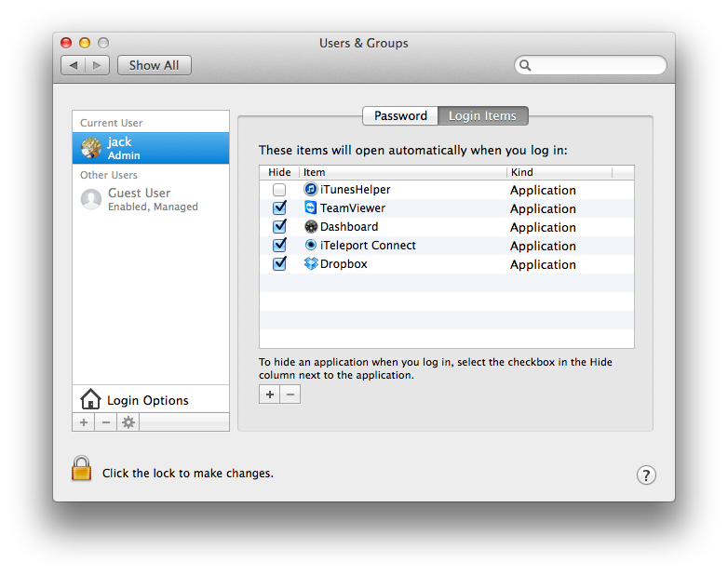Go back with the left arrow button
728x575 pixels.
(73, 65)
